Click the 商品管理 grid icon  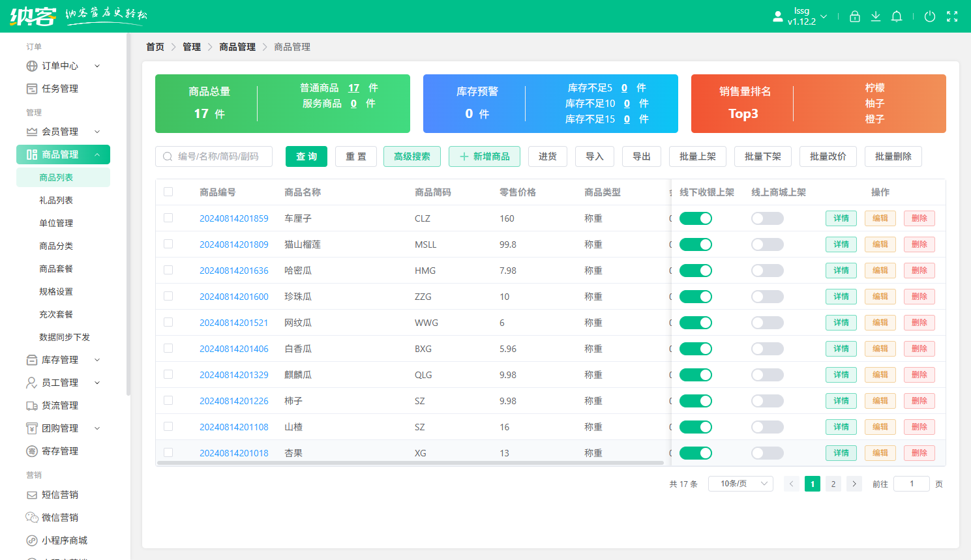(x=32, y=155)
